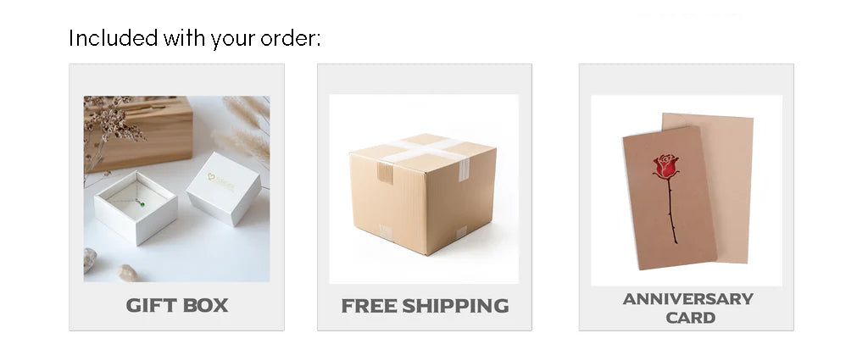868x355 pixels.
Task: Click the wooden box in gift photo
Action: click(x=139, y=135)
